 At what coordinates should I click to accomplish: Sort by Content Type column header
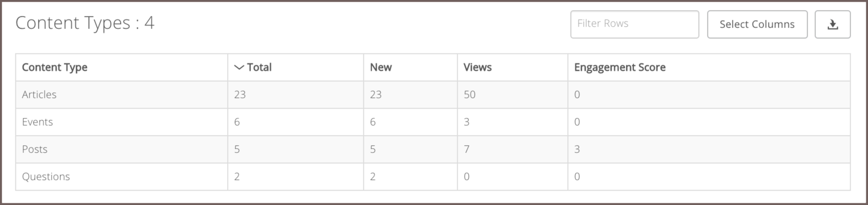tap(55, 67)
